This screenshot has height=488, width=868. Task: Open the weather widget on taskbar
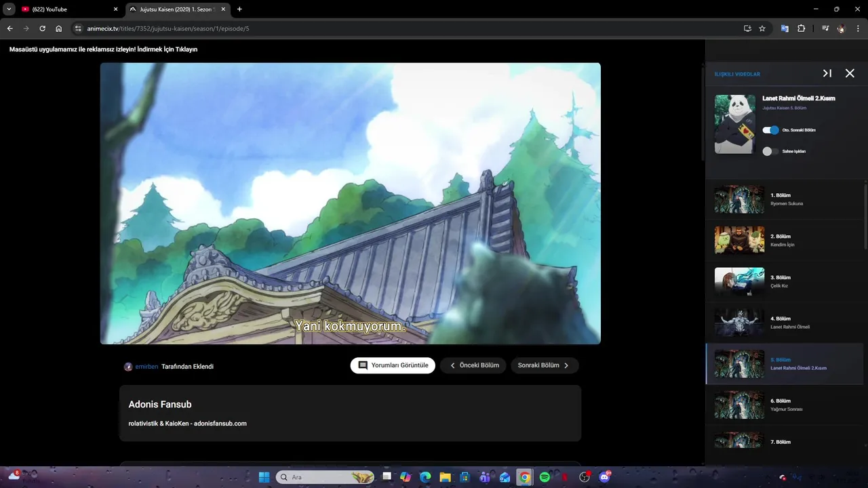pos(14,476)
